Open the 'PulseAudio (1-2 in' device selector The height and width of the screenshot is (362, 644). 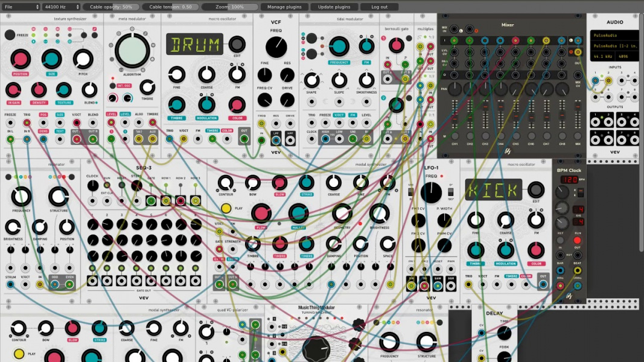click(614, 46)
